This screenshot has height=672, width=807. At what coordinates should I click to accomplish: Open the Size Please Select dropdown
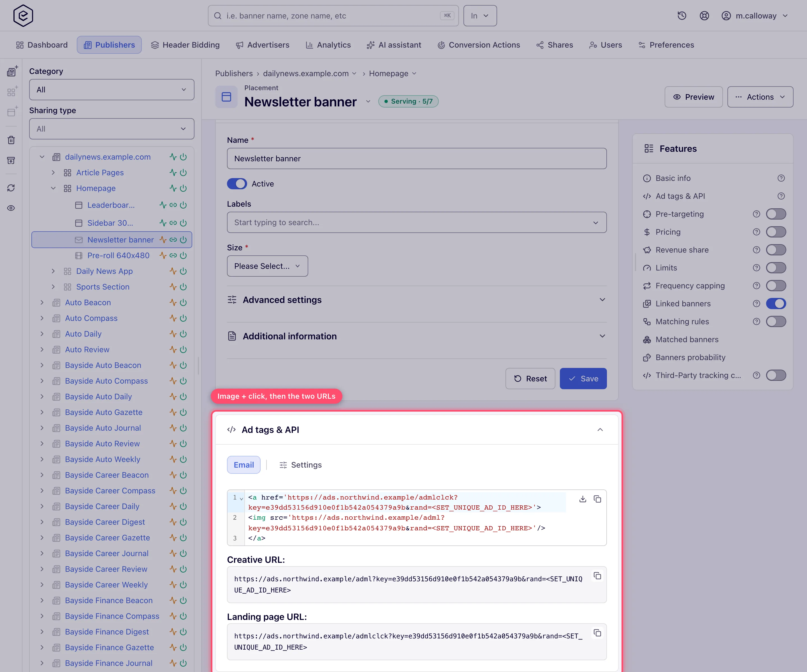[x=267, y=266]
